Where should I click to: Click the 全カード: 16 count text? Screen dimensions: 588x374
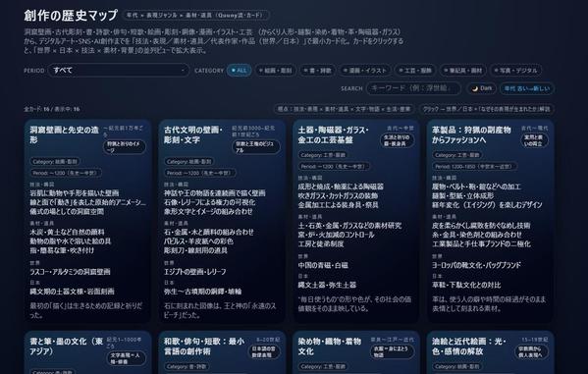coord(51,109)
